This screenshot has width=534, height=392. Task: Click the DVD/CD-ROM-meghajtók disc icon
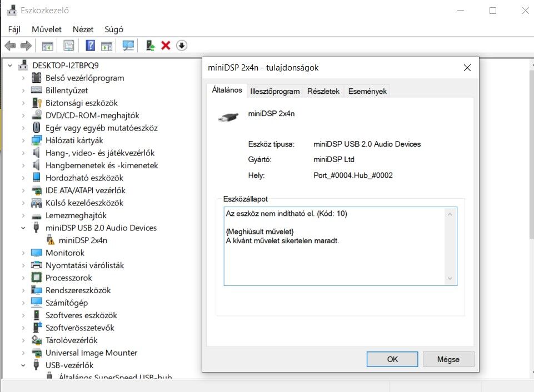[x=37, y=115]
